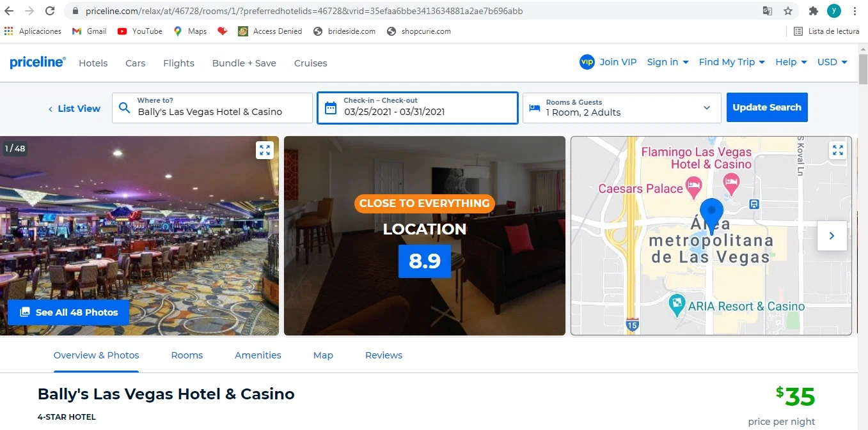Click See All 48 Photos button
The image size is (868, 430).
coord(68,312)
